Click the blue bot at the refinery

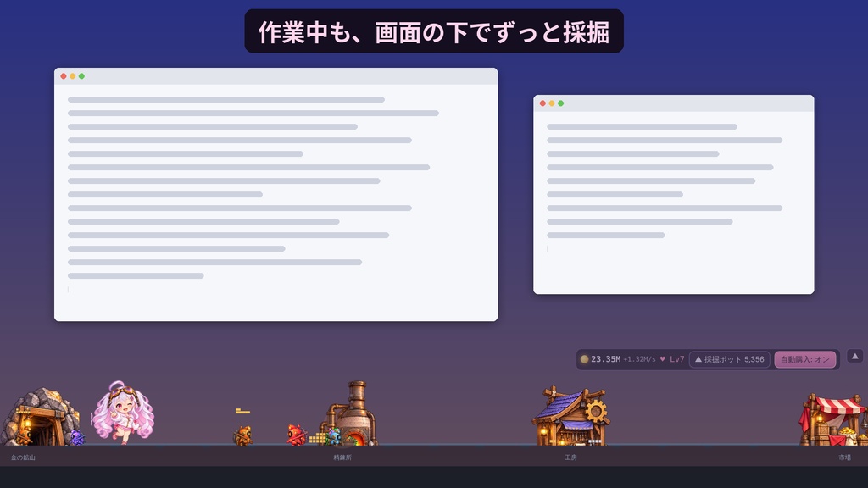click(333, 436)
